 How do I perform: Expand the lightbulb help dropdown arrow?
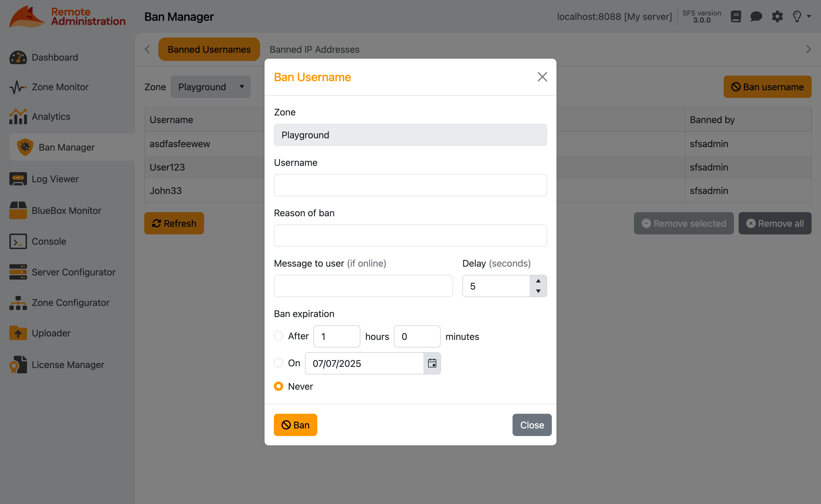click(809, 16)
